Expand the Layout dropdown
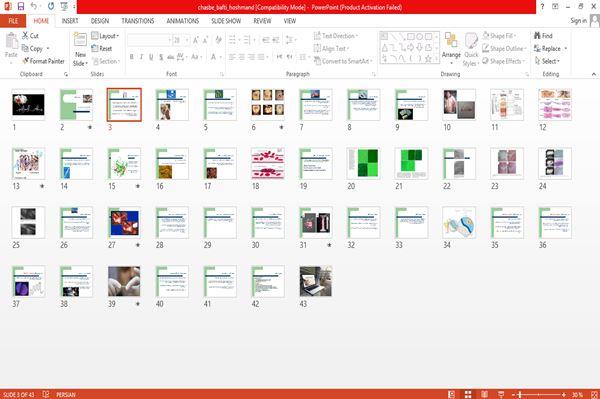Viewport: 600px width, 399px height. [105, 36]
